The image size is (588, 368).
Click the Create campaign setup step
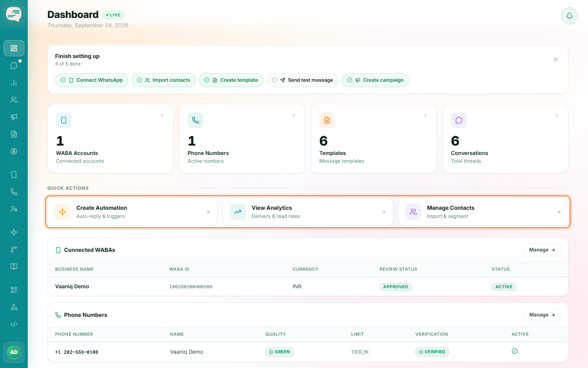coord(375,80)
